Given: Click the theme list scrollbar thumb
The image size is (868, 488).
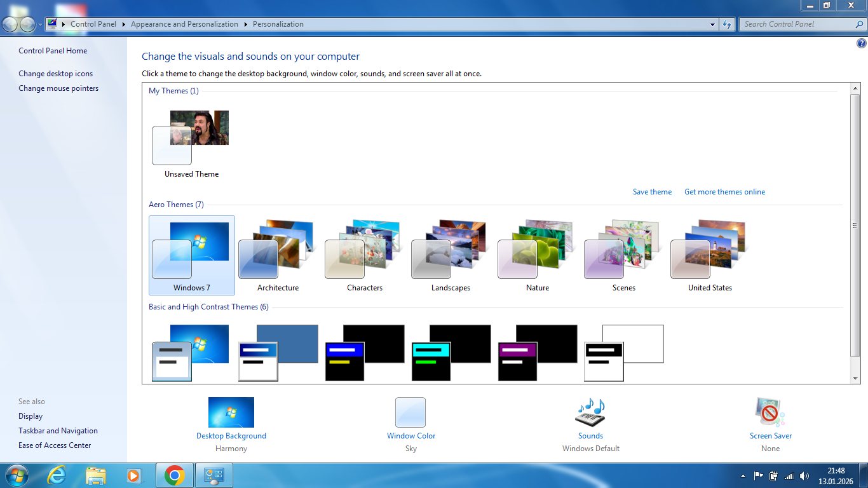Looking at the screenshot, I should tap(855, 225).
